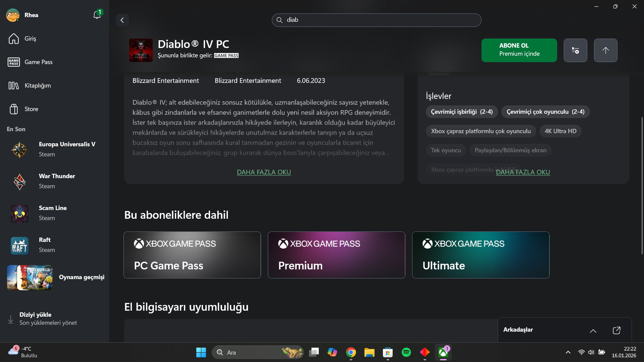Open Kitaplığım library
The width and height of the screenshot is (644, 362).
coord(54,86)
